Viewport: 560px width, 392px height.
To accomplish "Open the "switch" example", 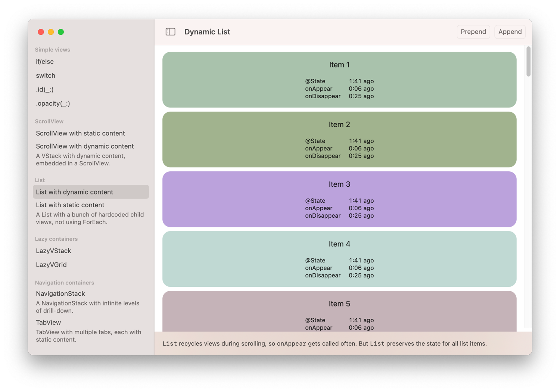I will [x=46, y=75].
